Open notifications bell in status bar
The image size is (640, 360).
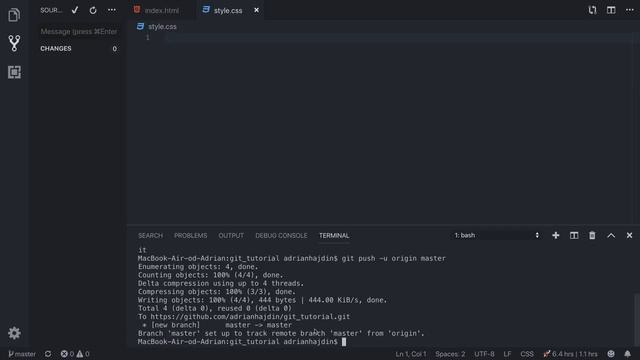pyautogui.click(x=628, y=354)
